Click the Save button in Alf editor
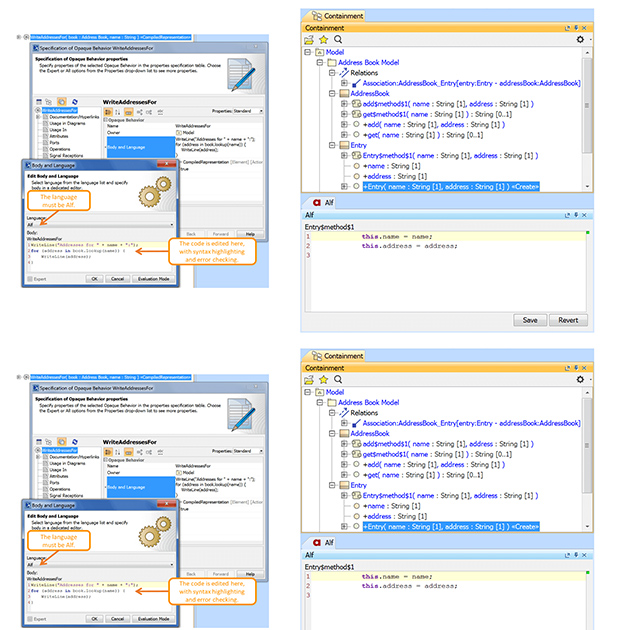 (x=529, y=320)
